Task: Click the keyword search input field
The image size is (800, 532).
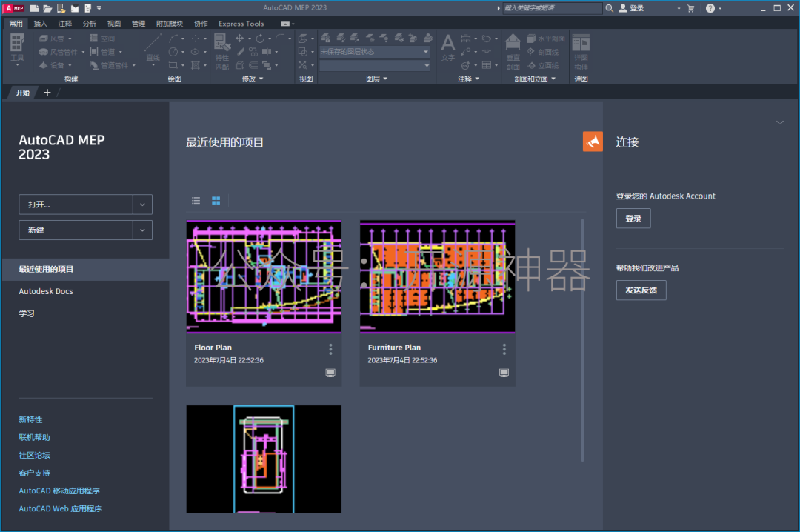Action: pyautogui.click(x=552, y=7)
